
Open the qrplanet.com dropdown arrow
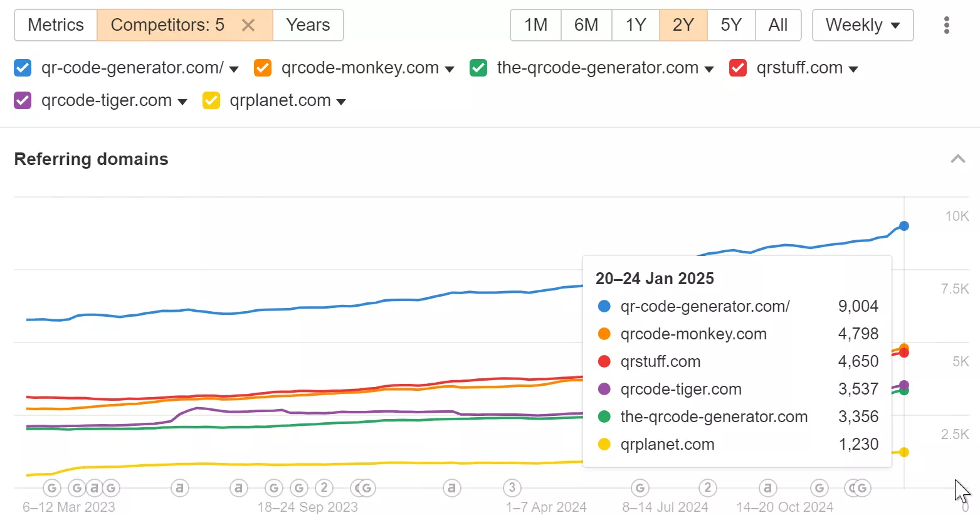tap(341, 102)
